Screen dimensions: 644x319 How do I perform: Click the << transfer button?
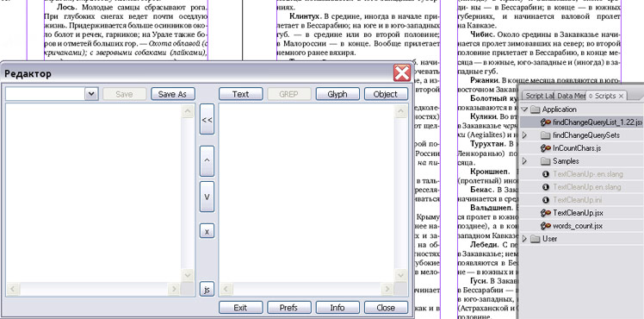coord(207,119)
